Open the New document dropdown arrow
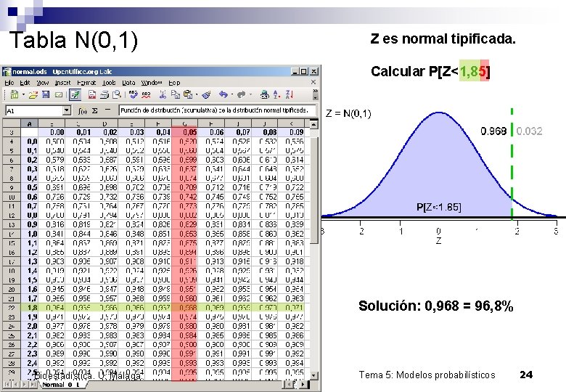 click(x=23, y=95)
